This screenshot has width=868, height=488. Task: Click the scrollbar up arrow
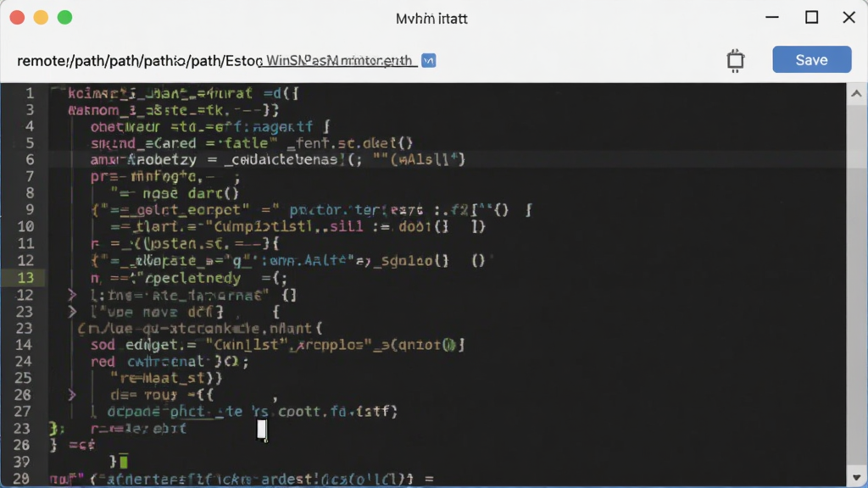(x=856, y=93)
